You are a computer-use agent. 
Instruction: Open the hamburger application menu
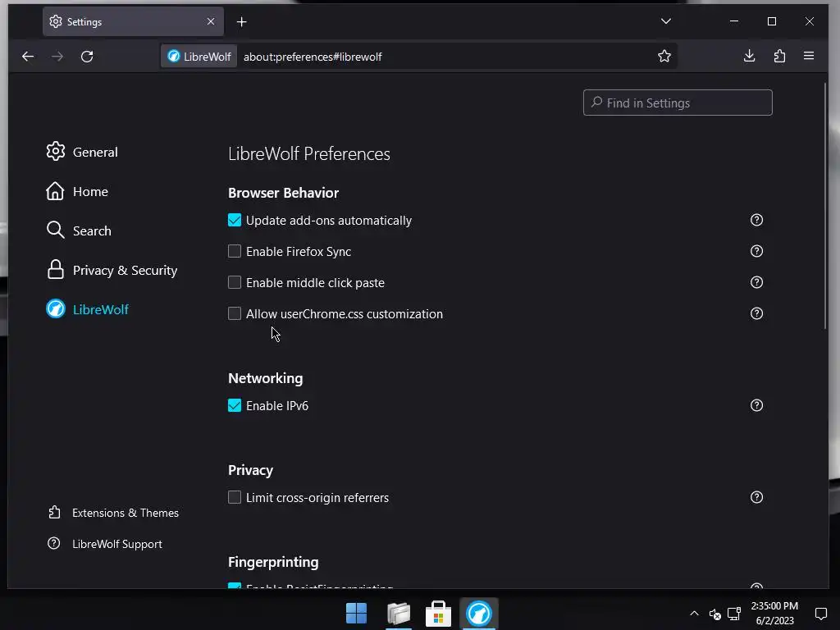pyautogui.click(x=809, y=56)
